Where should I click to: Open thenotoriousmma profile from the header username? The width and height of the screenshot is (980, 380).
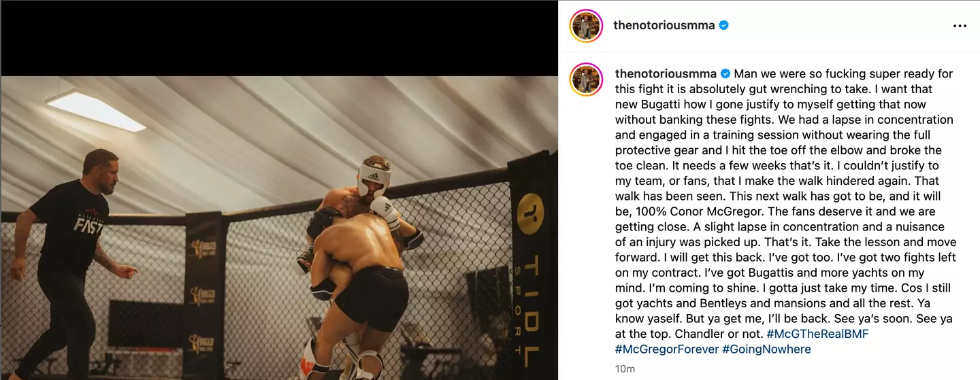(664, 25)
